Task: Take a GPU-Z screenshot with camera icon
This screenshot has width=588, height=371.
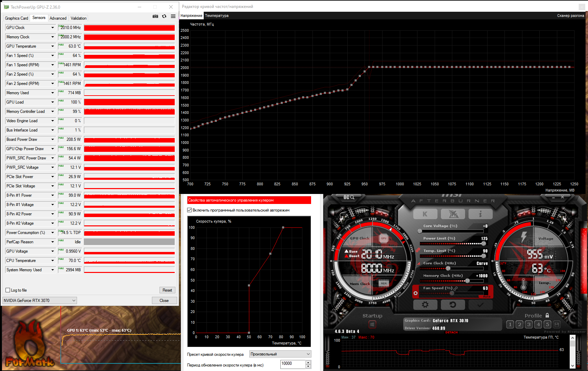Action: point(155,16)
